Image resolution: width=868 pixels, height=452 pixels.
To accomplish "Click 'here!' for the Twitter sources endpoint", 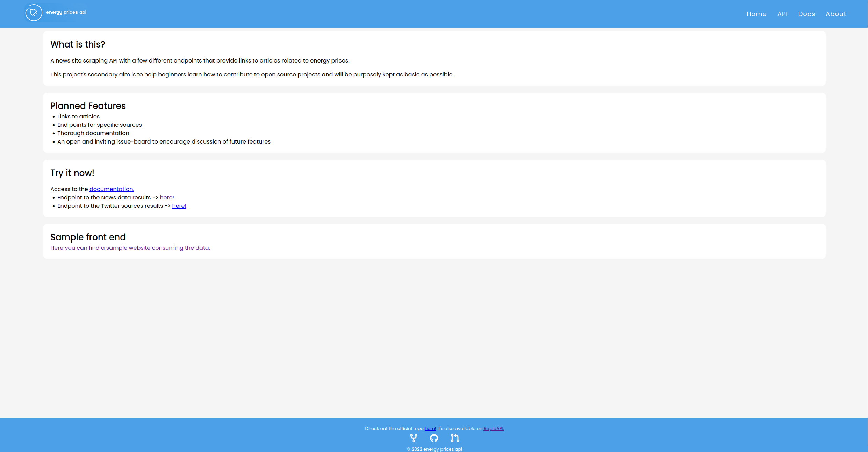I will [179, 206].
